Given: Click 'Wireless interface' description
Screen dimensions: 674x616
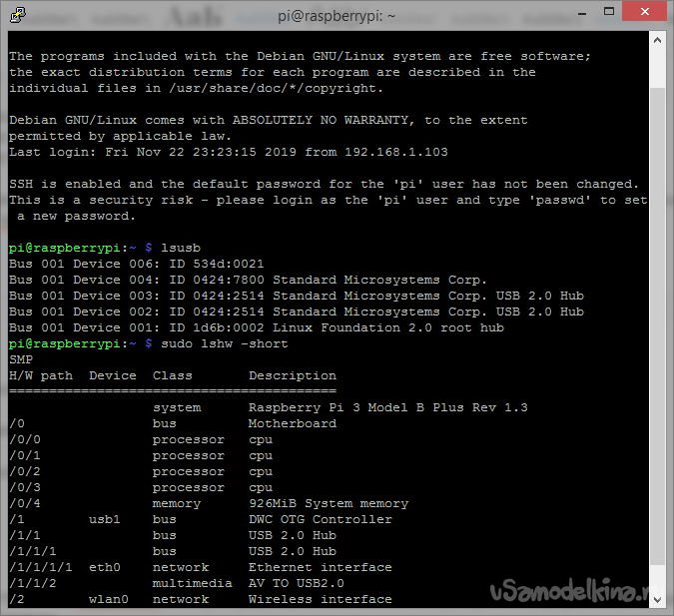Looking at the screenshot, I should (321, 599).
